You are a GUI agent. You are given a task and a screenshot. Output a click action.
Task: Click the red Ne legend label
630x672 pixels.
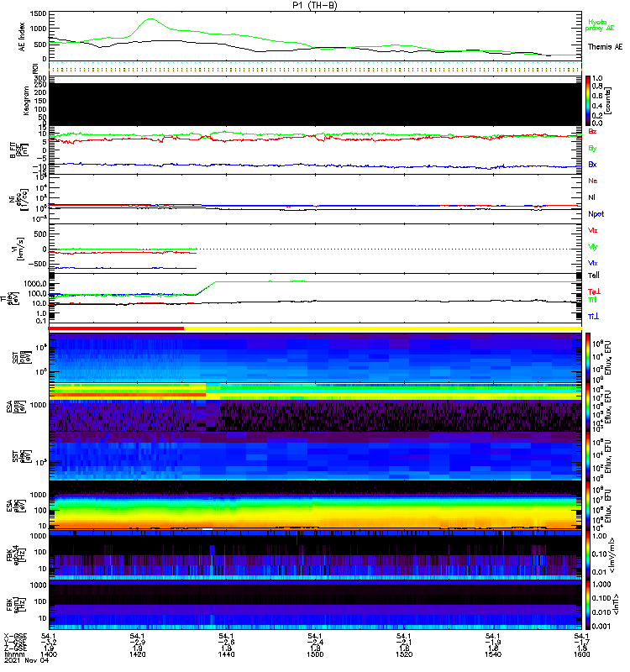tap(593, 181)
